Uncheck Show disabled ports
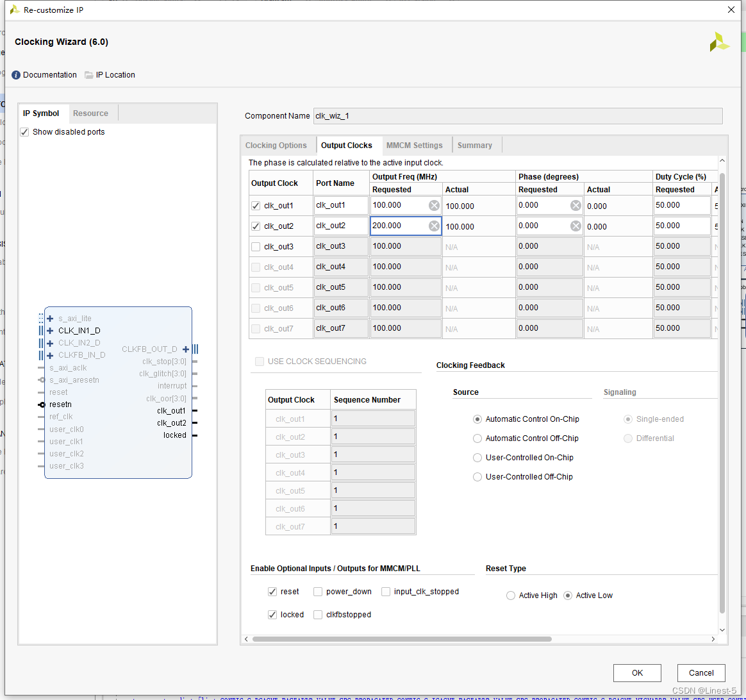 25,132
